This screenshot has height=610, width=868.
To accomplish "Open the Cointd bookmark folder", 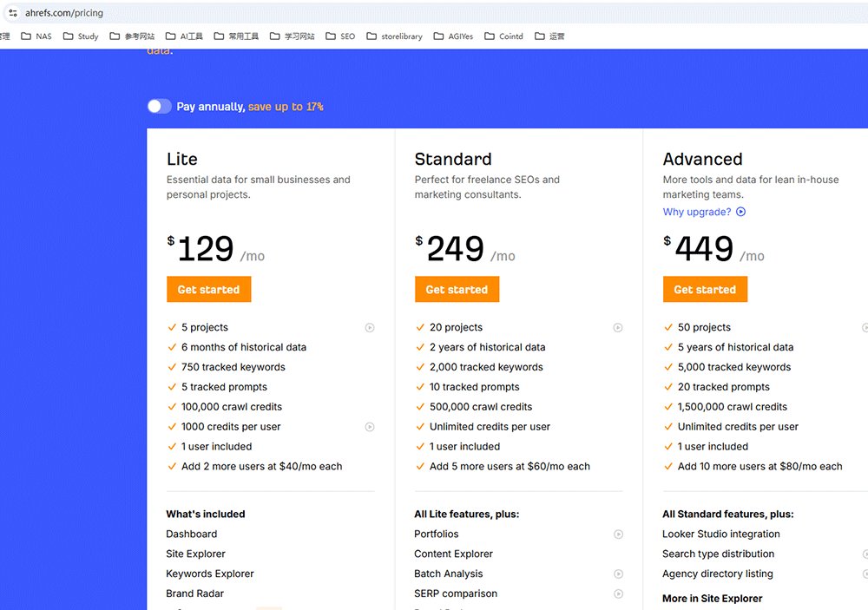I will (503, 36).
